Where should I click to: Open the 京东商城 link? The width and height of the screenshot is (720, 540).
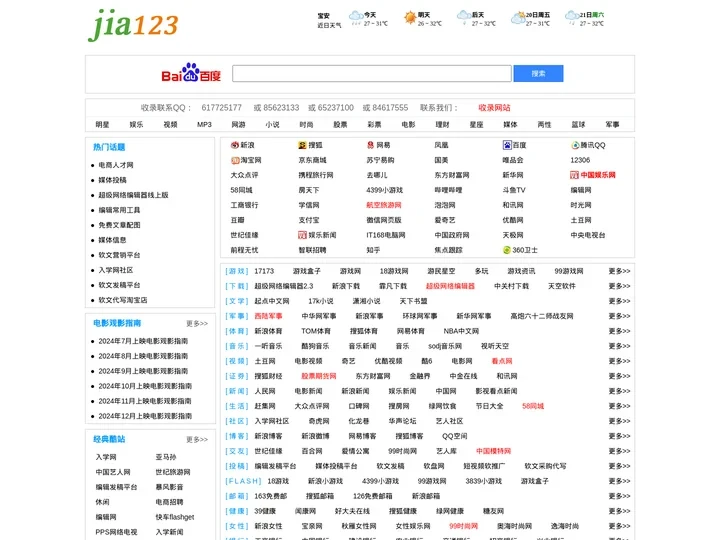[312, 160]
